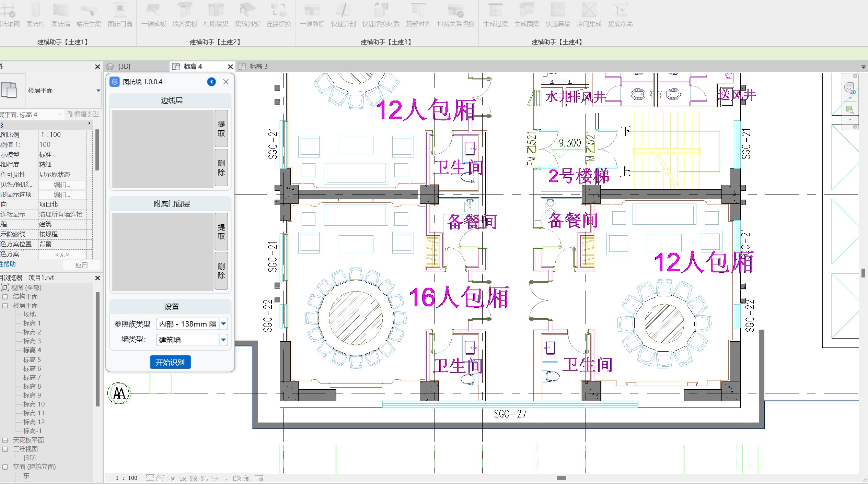Expand the 结构平面 tree node

5,297
